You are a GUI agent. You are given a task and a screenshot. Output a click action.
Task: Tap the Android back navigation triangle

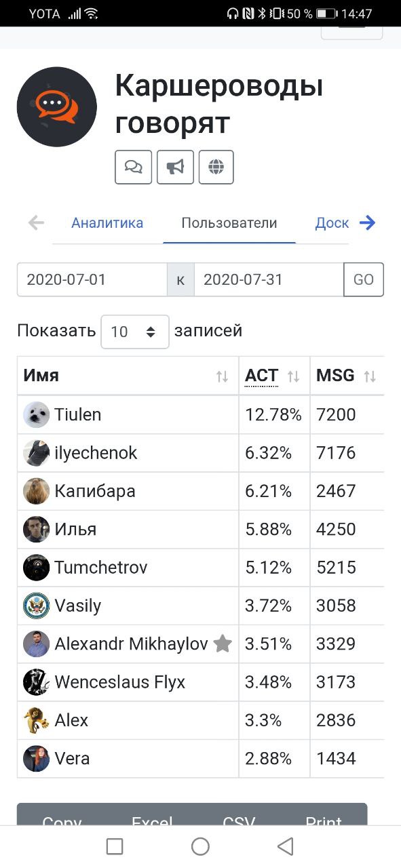tap(286, 846)
